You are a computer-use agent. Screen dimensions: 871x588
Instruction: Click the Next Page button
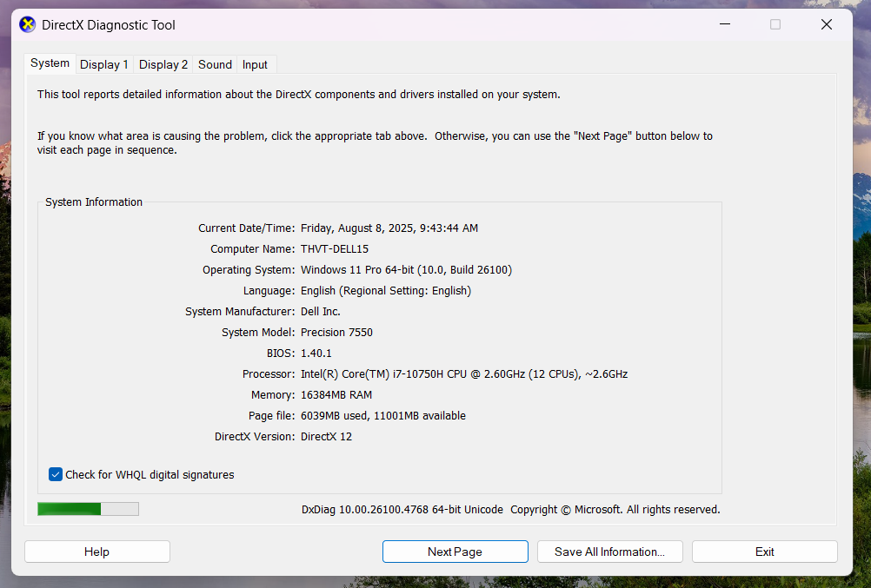pyautogui.click(x=455, y=552)
